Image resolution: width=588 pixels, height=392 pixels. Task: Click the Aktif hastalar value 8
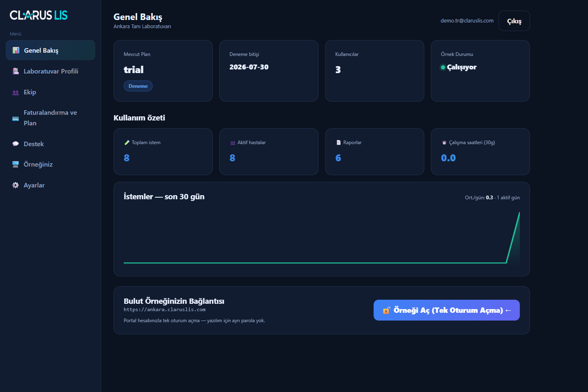[x=232, y=158]
